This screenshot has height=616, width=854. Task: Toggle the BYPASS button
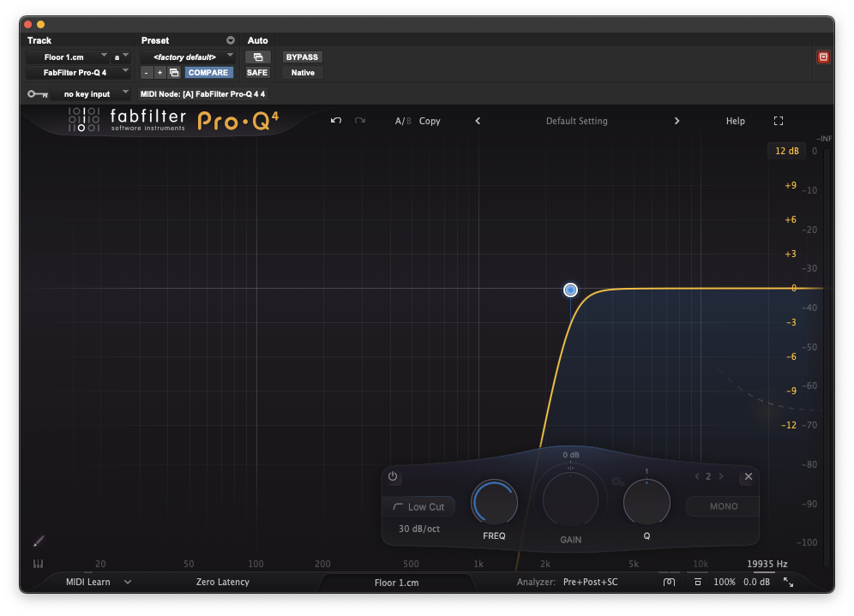pyautogui.click(x=302, y=57)
